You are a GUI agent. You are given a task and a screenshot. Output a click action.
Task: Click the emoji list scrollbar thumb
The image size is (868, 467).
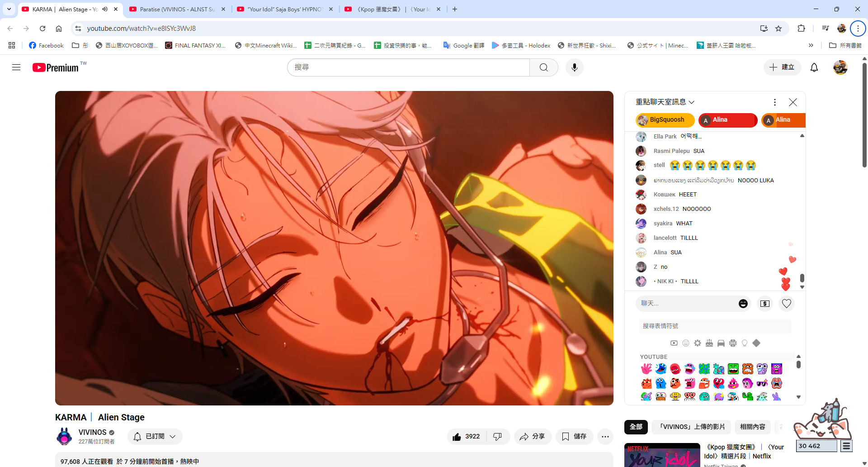(x=798, y=364)
